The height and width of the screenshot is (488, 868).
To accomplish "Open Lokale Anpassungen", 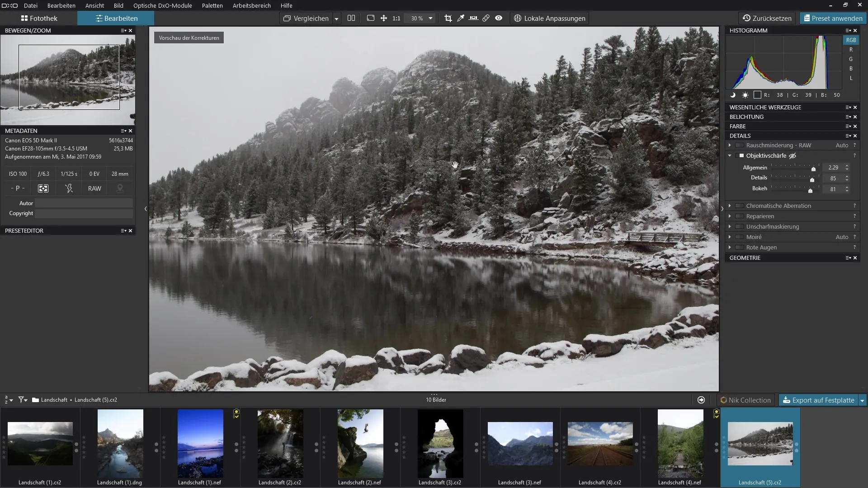I will pyautogui.click(x=550, y=19).
